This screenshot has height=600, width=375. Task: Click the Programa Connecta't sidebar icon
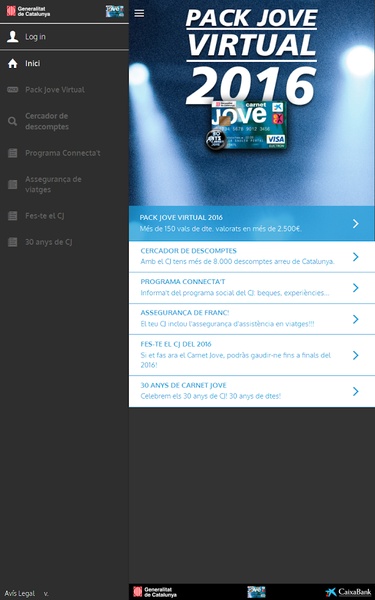[x=13, y=153]
